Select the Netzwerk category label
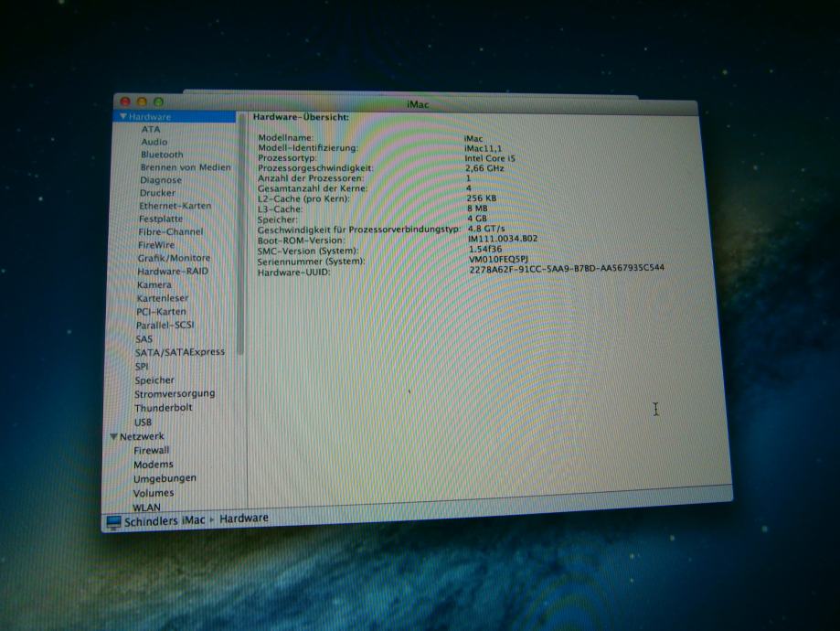This screenshot has height=631, width=840. click(x=142, y=437)
